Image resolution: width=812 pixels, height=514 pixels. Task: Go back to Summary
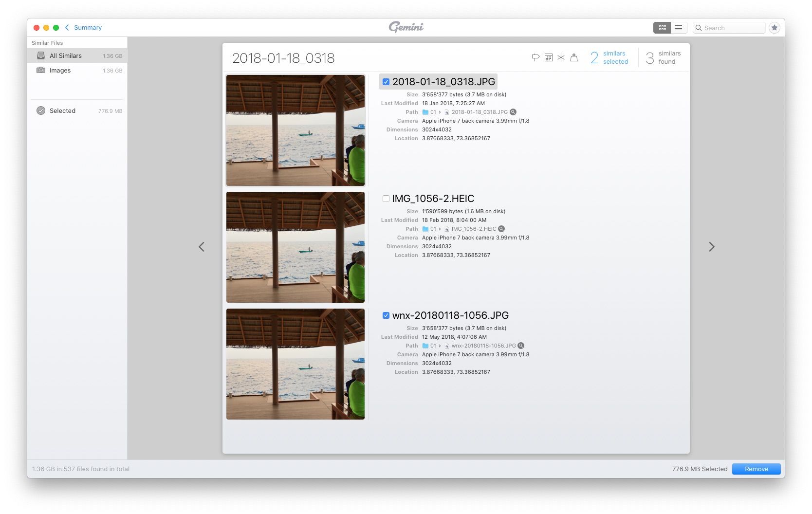[84, 28]
